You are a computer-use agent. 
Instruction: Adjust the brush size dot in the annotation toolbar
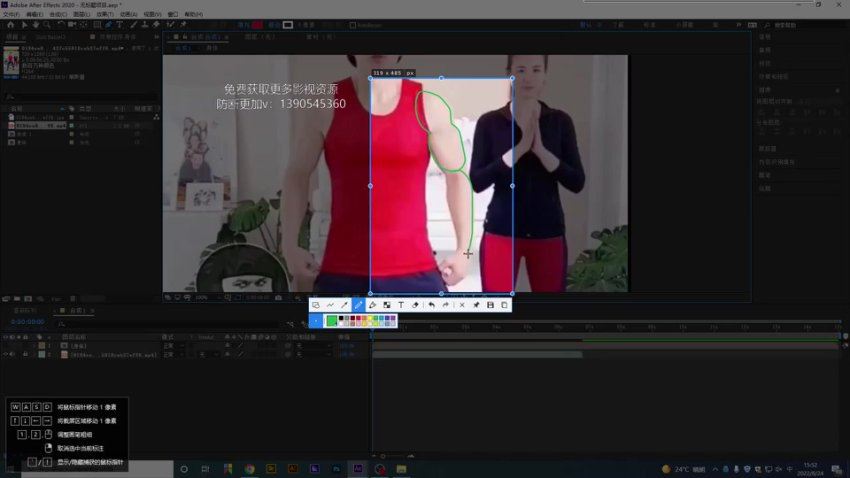pos(316,321)
